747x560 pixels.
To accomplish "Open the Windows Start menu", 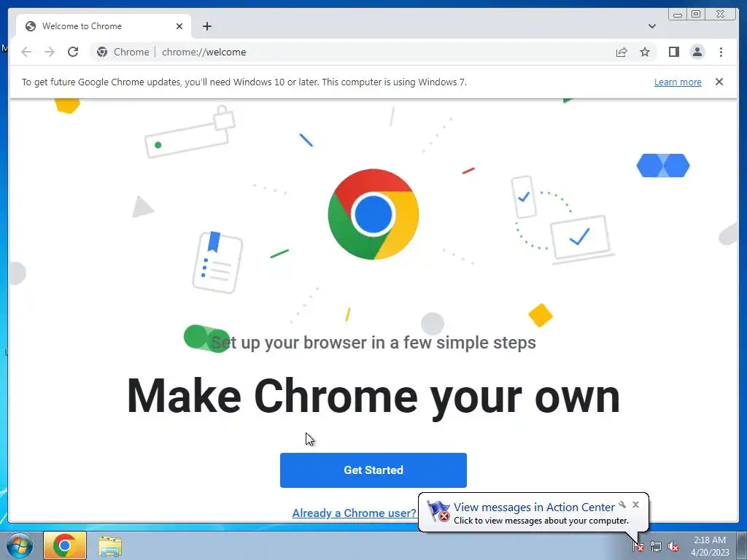I will coord(20,545).
